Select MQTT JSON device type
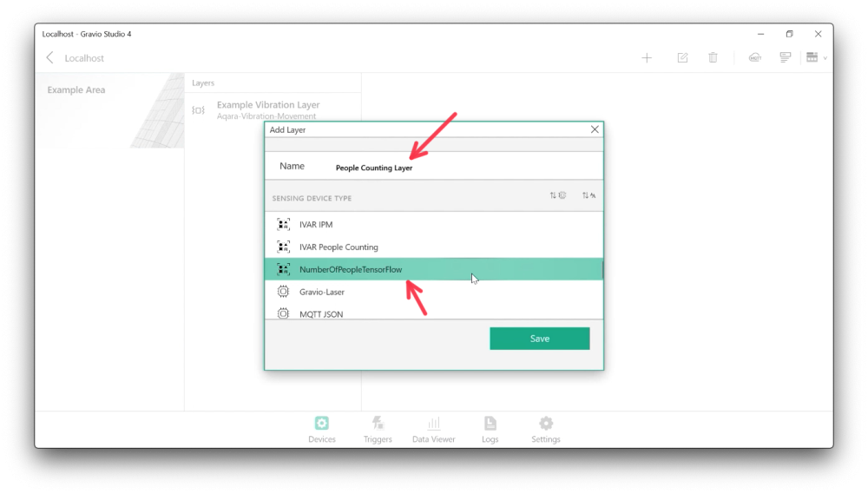Image resolution: width=868 pixels, height=494 pixels. click(433, 313)
